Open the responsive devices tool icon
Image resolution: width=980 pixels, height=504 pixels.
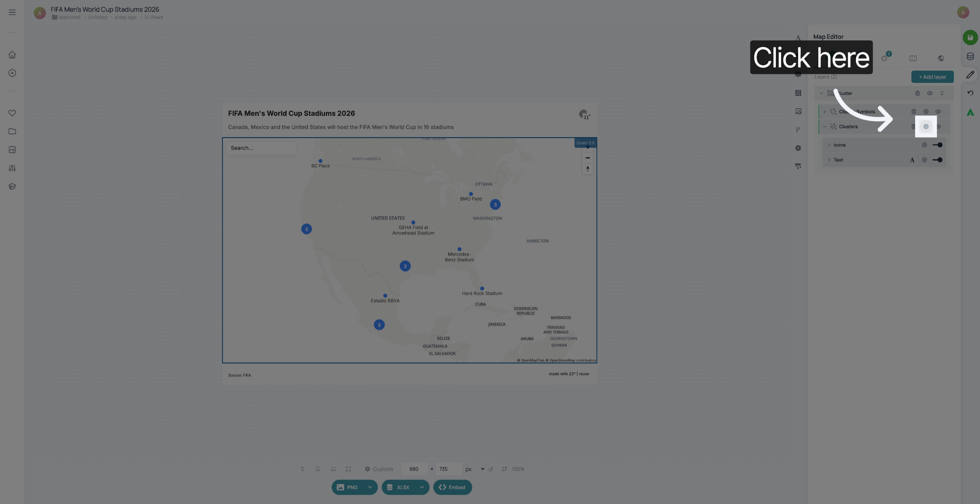coord(798,111)
